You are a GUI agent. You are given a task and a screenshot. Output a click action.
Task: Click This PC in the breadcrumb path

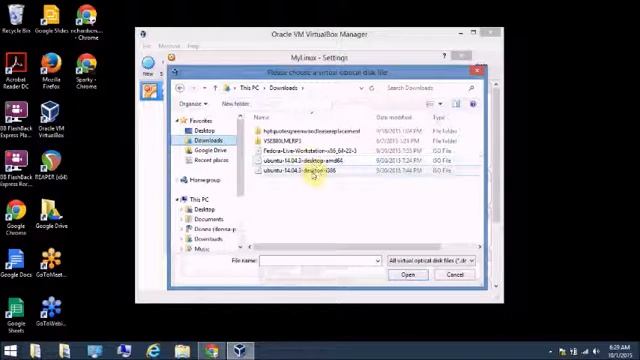pos(249,88)
